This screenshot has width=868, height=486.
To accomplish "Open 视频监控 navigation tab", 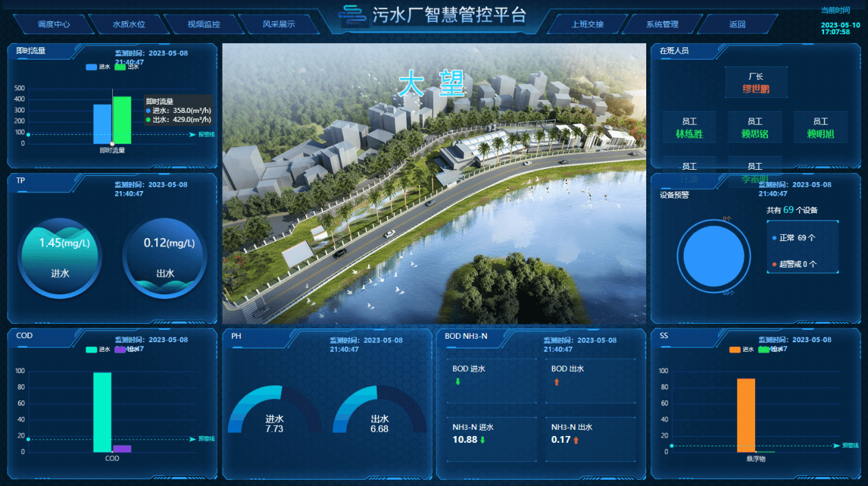I will pyautogui.click(x=203, y=25).
